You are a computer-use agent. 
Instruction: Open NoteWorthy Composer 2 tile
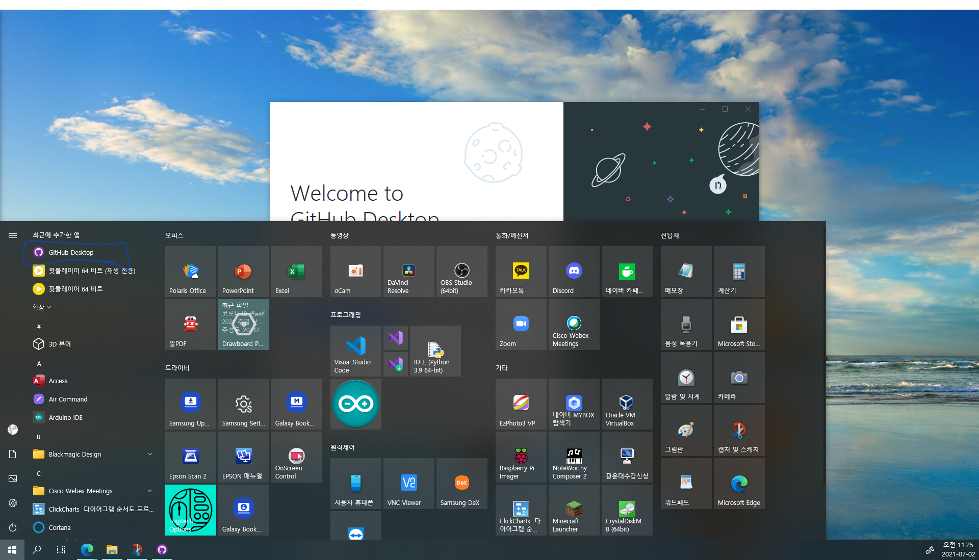(574, 457)
